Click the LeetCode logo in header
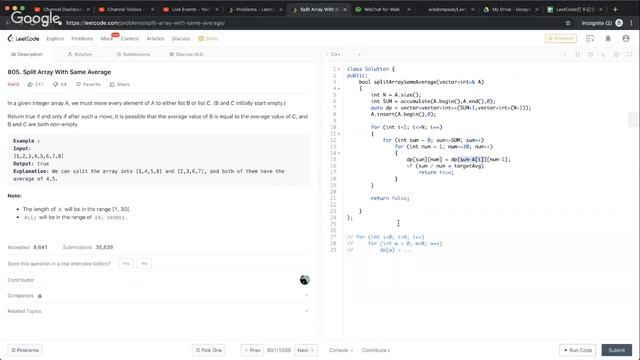 click(23, 38)
